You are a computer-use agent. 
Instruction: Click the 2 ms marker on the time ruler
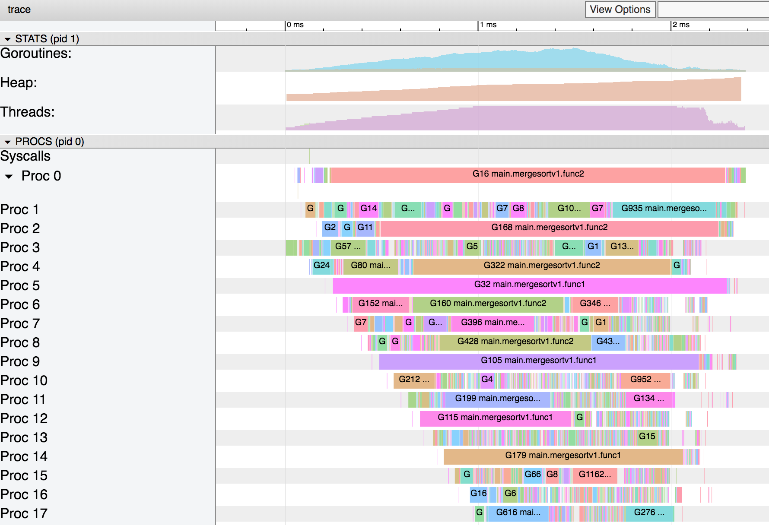tap(681, 25)
